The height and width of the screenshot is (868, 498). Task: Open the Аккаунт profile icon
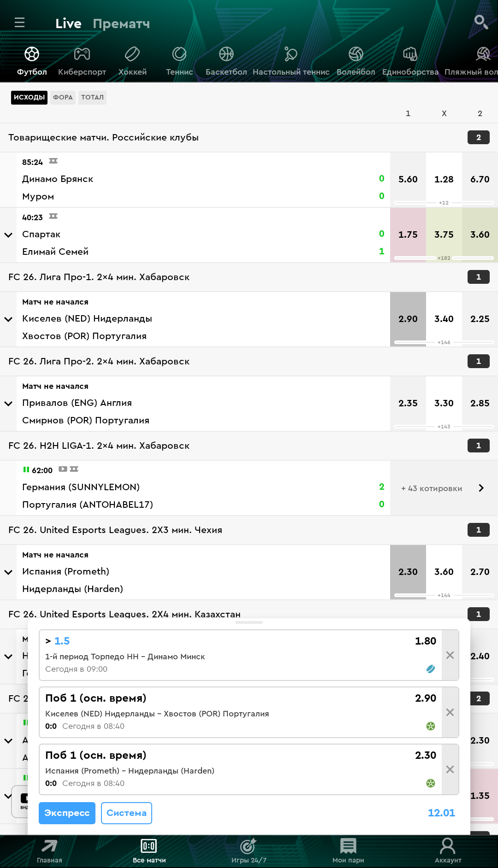[448, 850]
